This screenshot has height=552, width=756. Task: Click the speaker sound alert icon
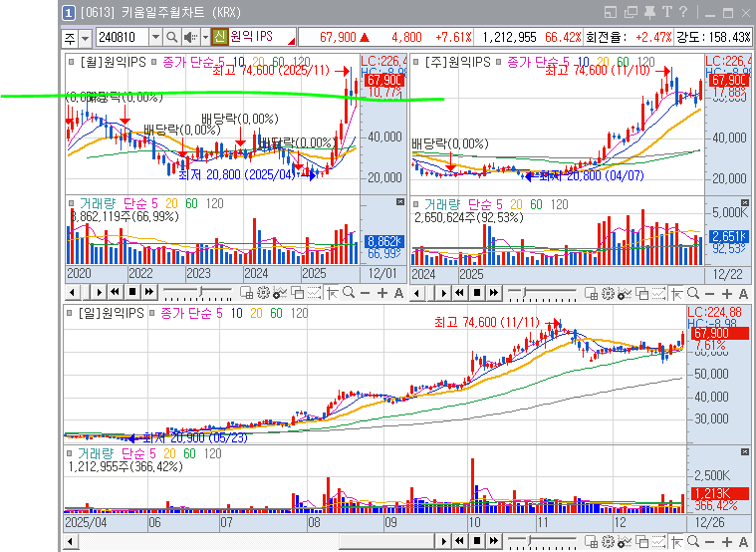(x=190, y=37)
